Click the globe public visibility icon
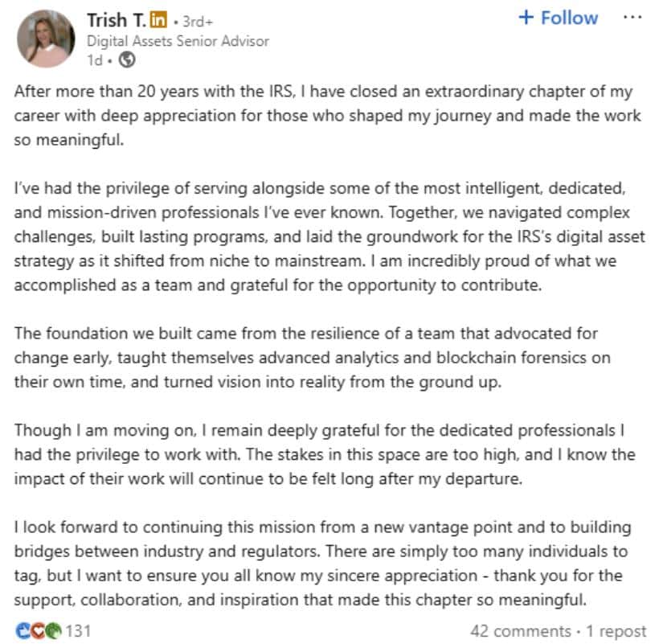The width and height of the screenshot is (663, 644). 127,59
